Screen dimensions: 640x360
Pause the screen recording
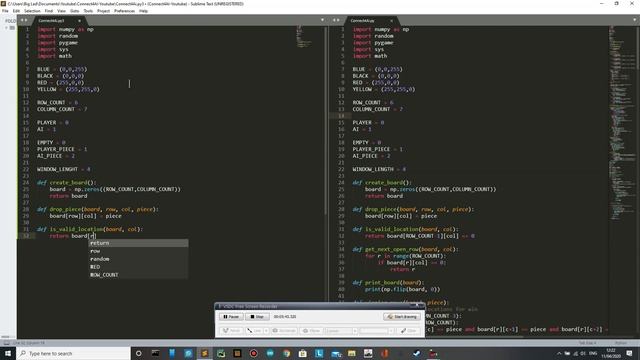tap(231, 317)
